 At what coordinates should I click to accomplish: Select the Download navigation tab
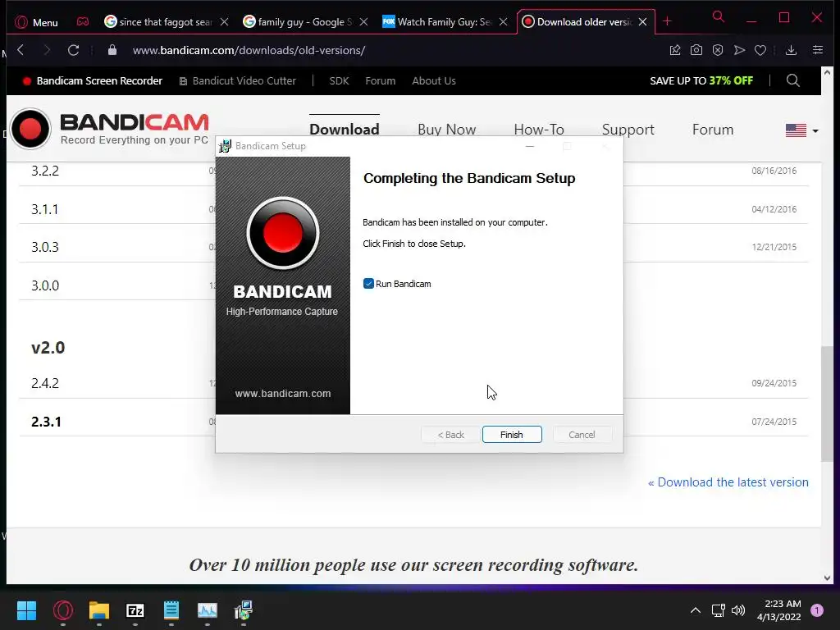(345, 129)
